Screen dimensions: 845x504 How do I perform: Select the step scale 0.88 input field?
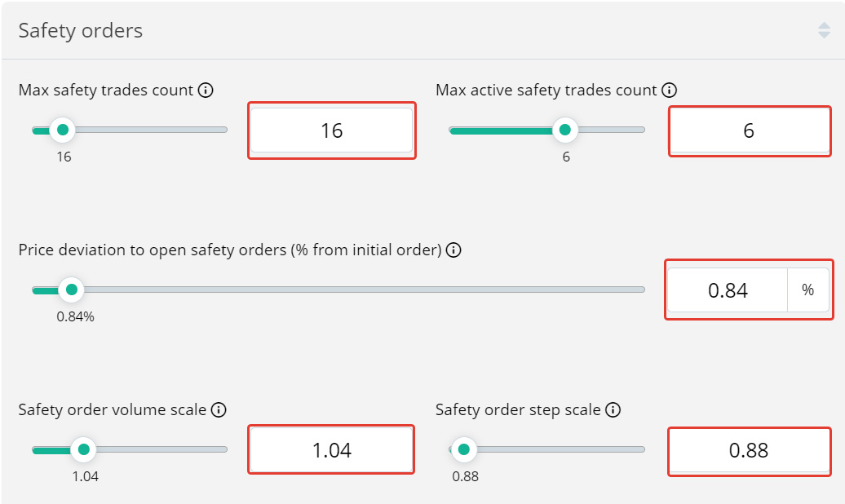(x=749, y=450)
